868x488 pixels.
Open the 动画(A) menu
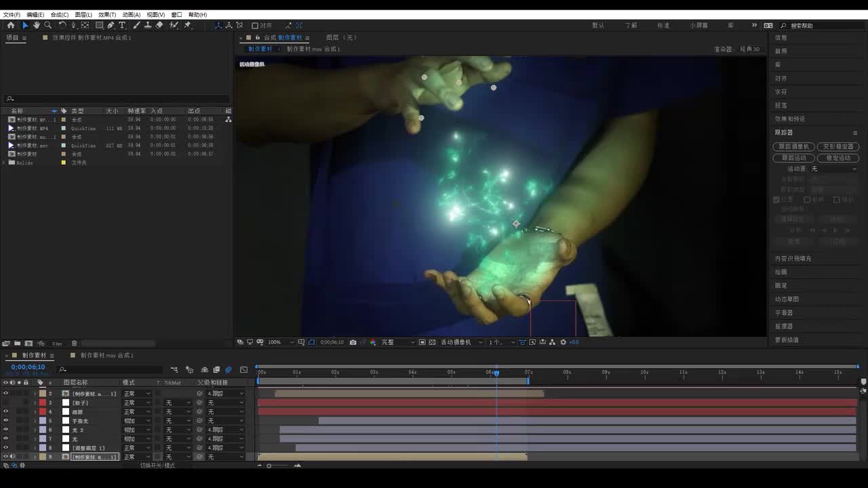pyautogui.click(x=132, y=14)
